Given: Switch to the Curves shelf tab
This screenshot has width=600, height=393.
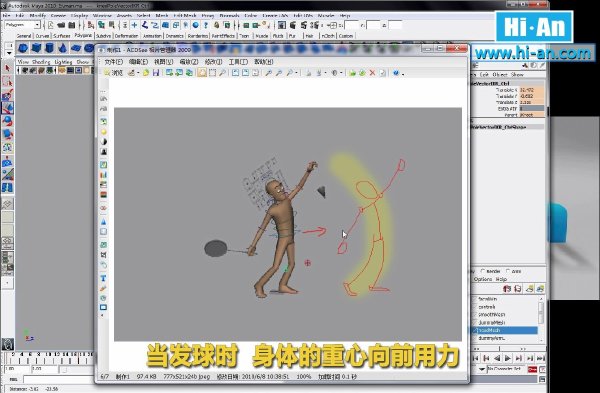Looking at the screenshot, I should pos(42,36).
